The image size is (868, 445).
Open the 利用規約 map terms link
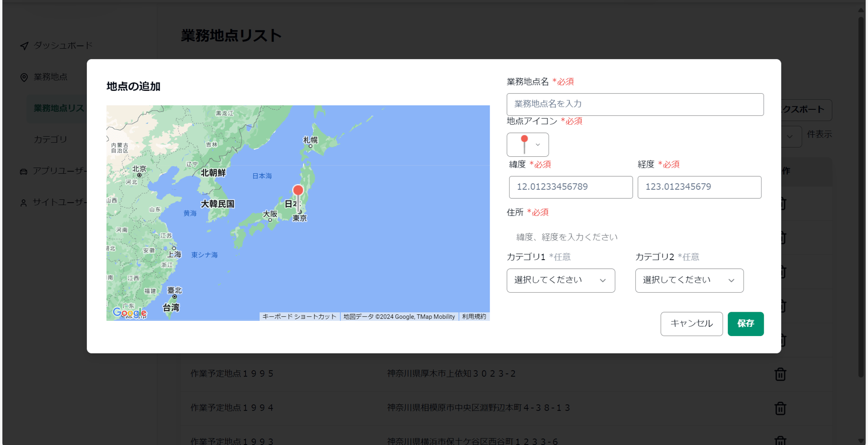pyautogui.click(x=474, y=316)
